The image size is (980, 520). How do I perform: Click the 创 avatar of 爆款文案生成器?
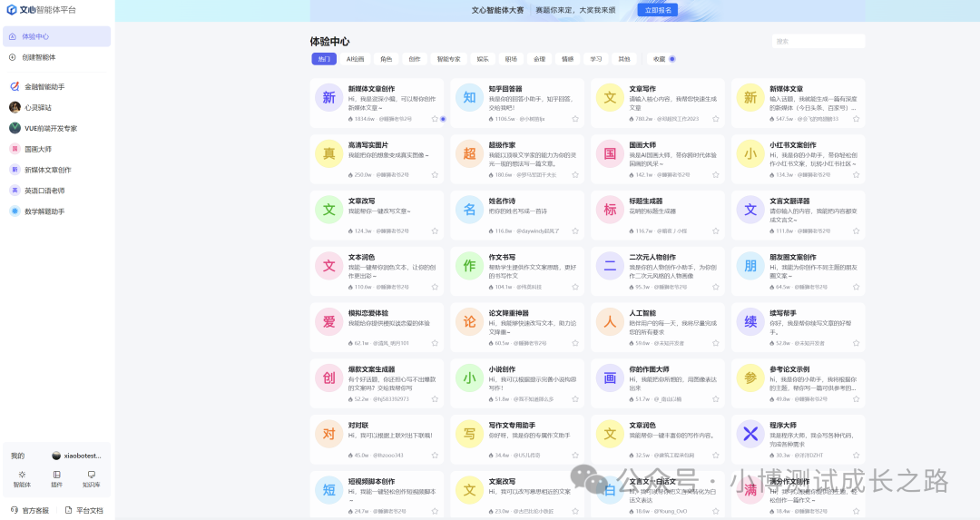coord(328,378)
